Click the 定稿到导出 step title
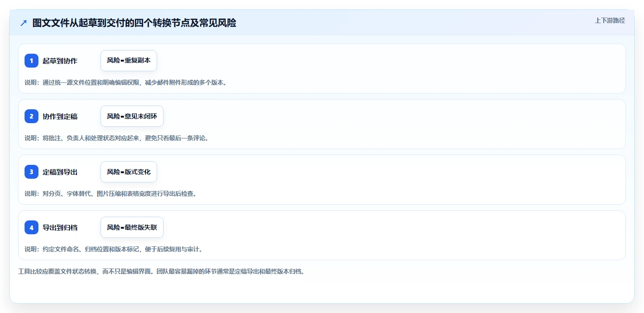Viewport: 644px width, 313px height. (60, 172)
